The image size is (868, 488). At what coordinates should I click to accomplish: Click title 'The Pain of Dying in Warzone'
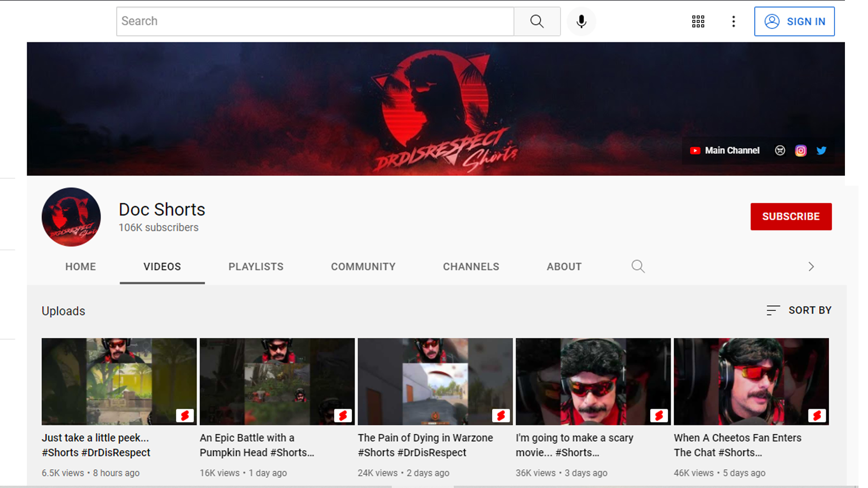pos(425,445)
